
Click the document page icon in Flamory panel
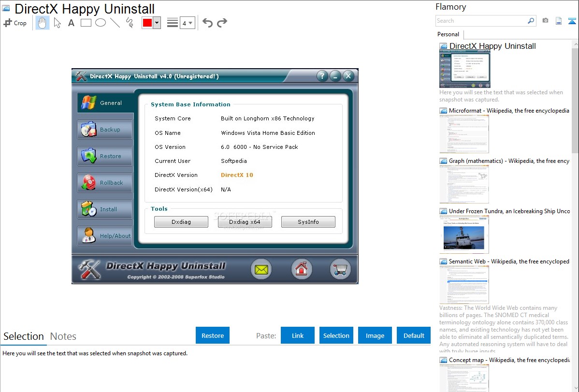tap(559, 21)
